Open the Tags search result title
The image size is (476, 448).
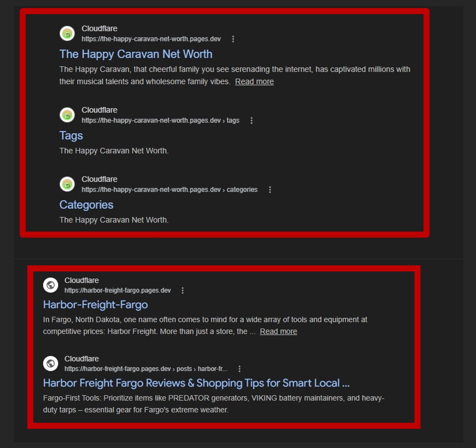pyautogui.click(x=71, y=136)
